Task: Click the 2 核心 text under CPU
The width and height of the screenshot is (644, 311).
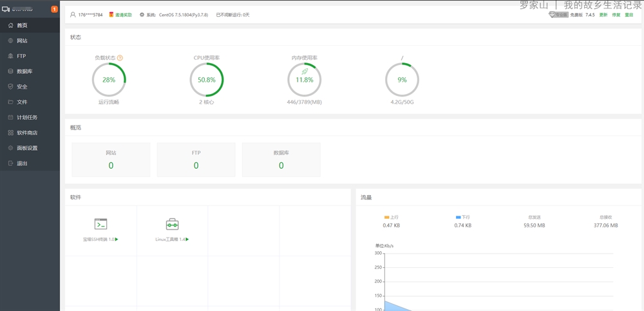Action: pyautogui.click(x=207, y=102)
